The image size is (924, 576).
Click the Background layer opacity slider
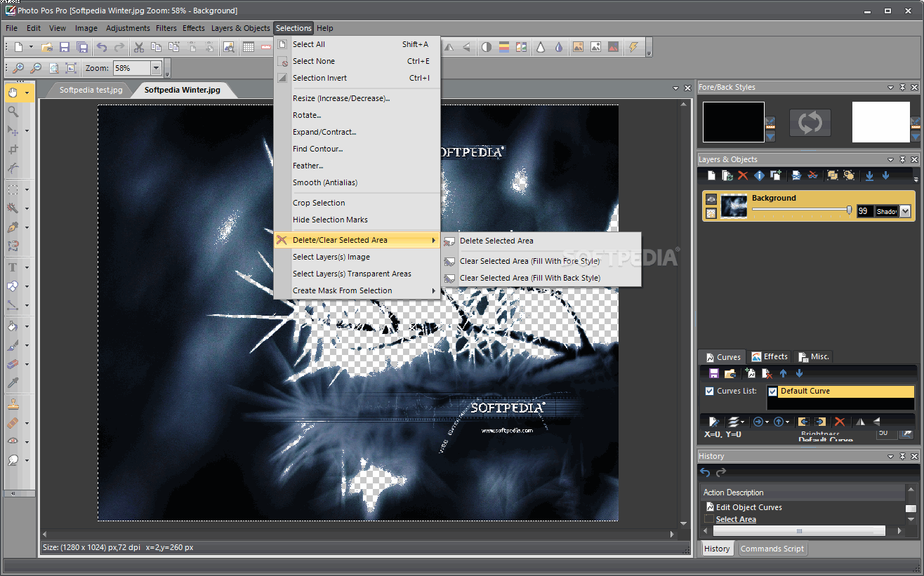[803, 210]
